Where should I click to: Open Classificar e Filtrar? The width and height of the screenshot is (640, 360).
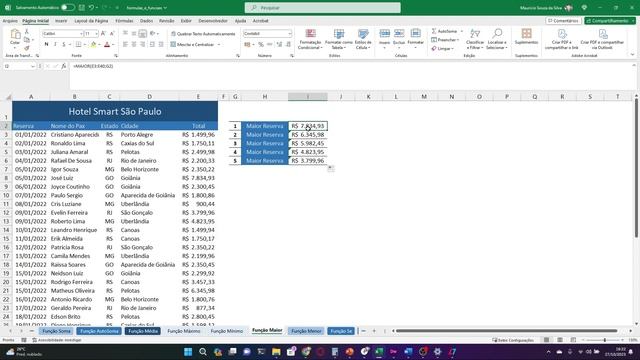point(475,39)
